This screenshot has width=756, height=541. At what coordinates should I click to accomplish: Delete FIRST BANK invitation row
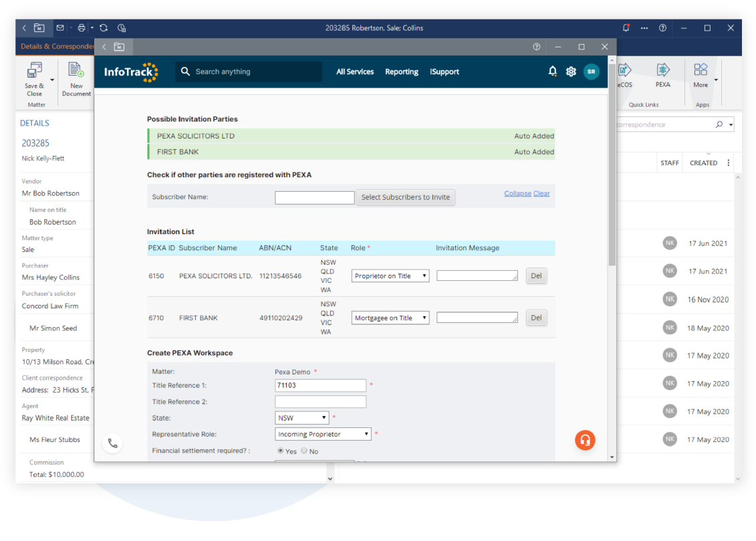point(536,318)
